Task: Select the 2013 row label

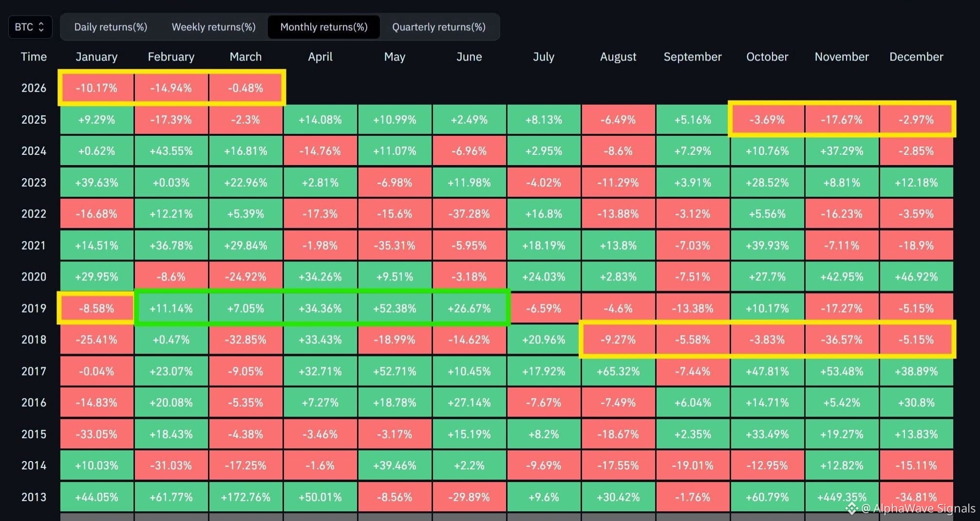Action: (34, 497)
